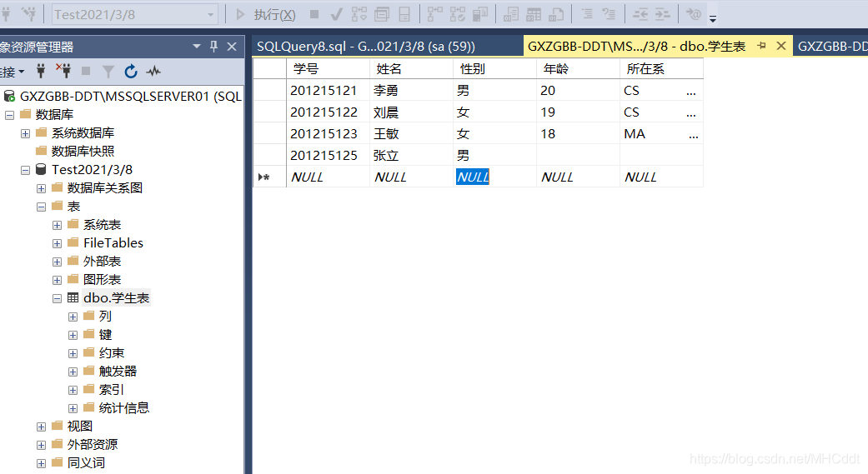The height and width of the screenshot is (474, 868).
Task: Click the highlighted NULL cell under 性别
Action: [494, 177]
